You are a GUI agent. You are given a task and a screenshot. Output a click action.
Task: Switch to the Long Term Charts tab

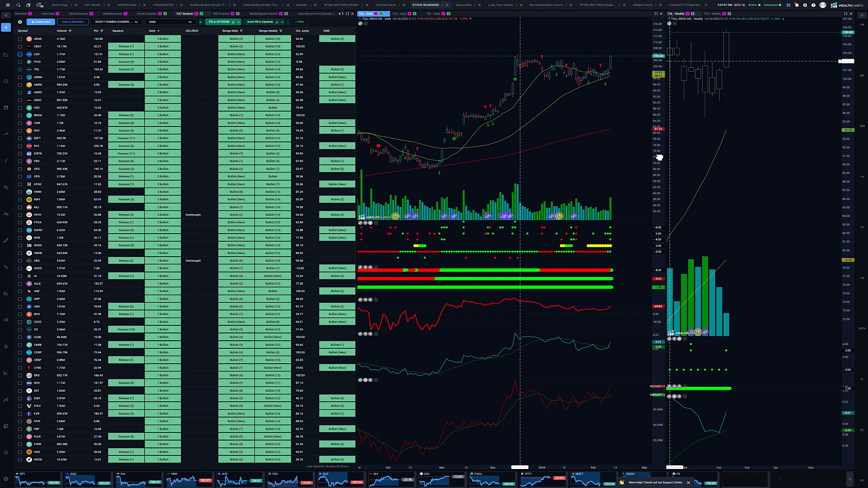click(500, 5)
